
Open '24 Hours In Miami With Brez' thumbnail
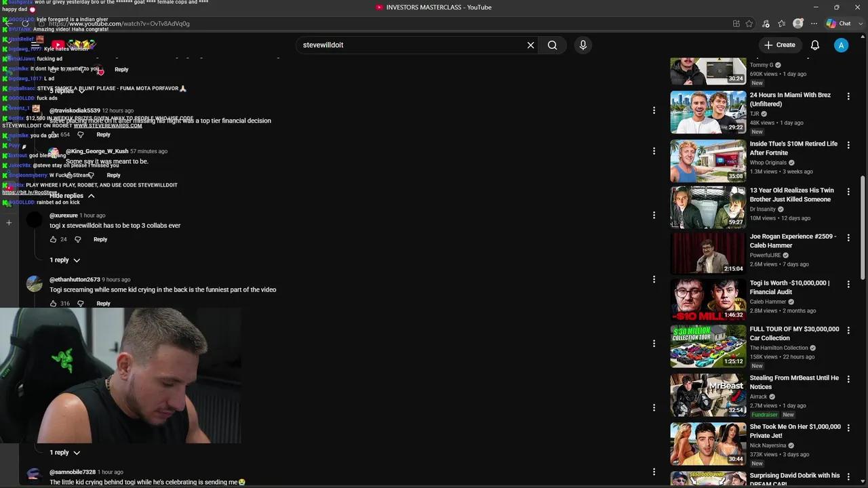708,112
